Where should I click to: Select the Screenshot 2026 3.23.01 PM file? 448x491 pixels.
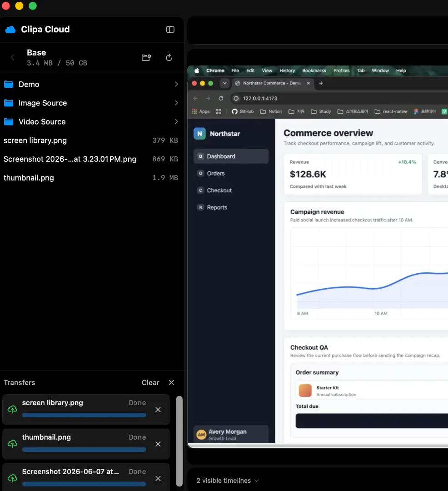(x=92, y=159)
